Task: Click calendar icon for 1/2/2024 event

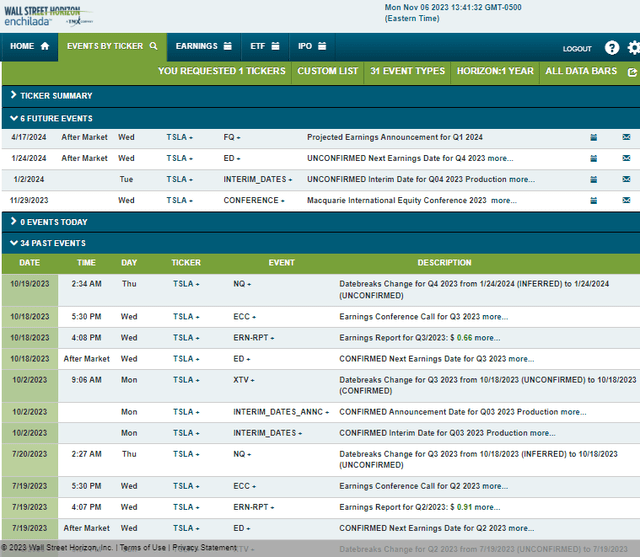Action: (593, 180)
